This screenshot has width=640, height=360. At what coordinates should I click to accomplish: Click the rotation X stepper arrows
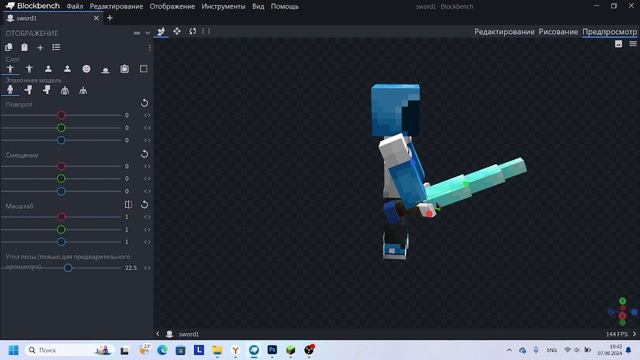(147, 116)
